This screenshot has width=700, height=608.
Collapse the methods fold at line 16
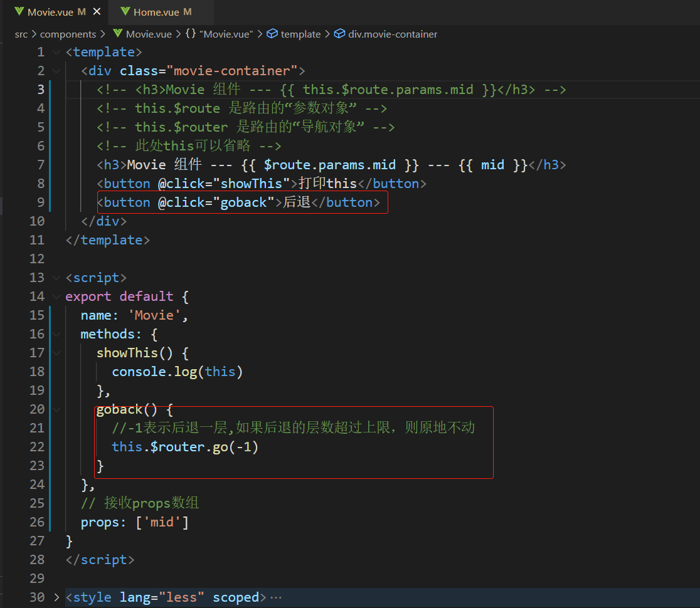coord(56,334)
